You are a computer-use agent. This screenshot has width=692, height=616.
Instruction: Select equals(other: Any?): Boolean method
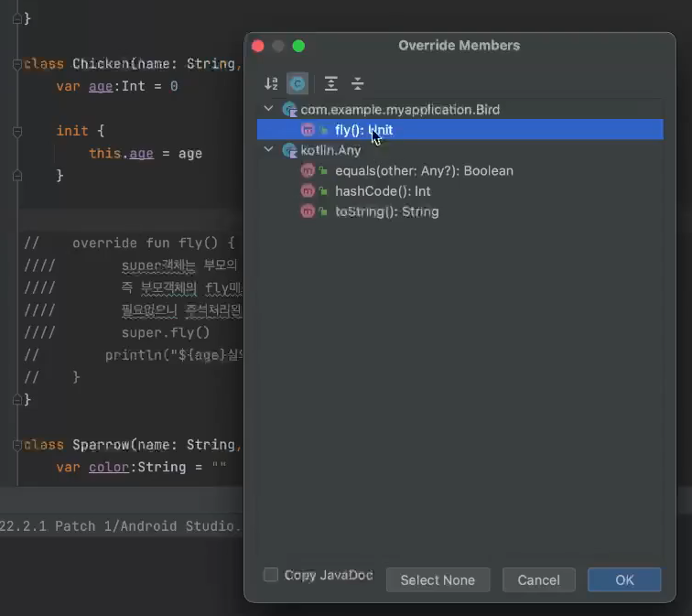point(424,171)
